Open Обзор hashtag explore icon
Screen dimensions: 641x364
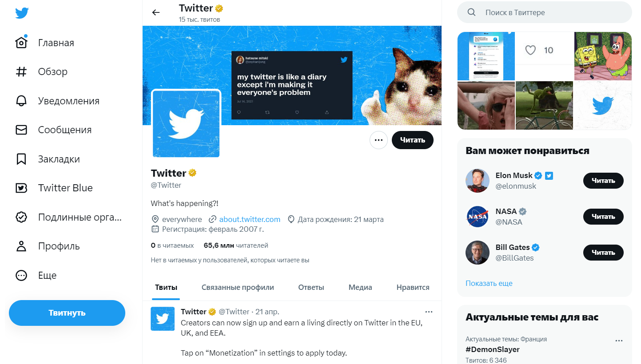pos(21,72)
